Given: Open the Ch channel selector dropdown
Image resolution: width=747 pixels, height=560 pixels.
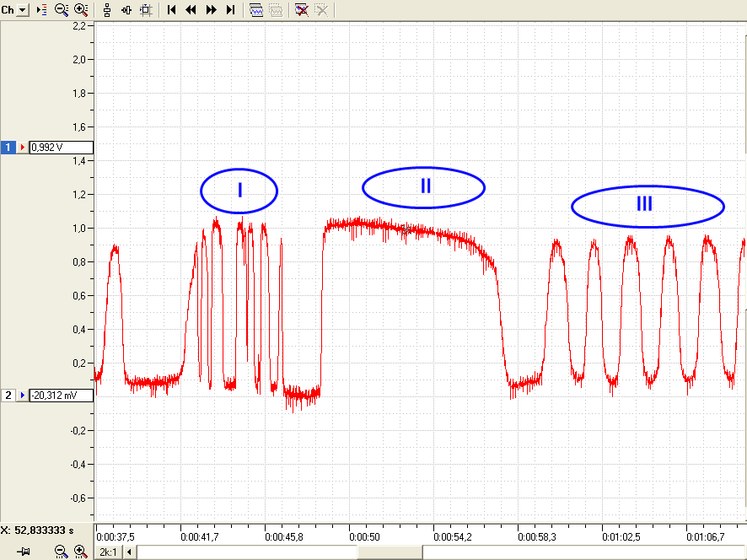Looking at the screenshot, I should click(23, 10).
